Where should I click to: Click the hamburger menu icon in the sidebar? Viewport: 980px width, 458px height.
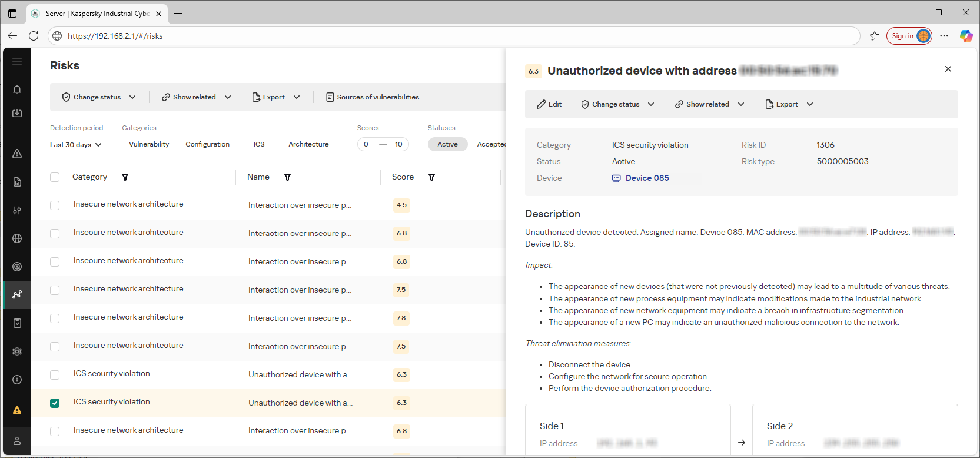point(17,61)
